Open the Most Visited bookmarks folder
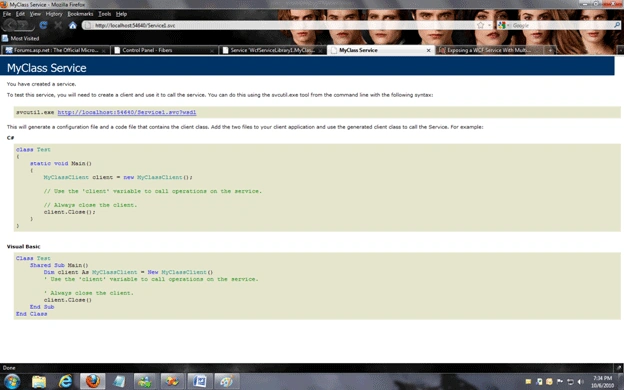The image size is (624, 390). tap(20, 38)
